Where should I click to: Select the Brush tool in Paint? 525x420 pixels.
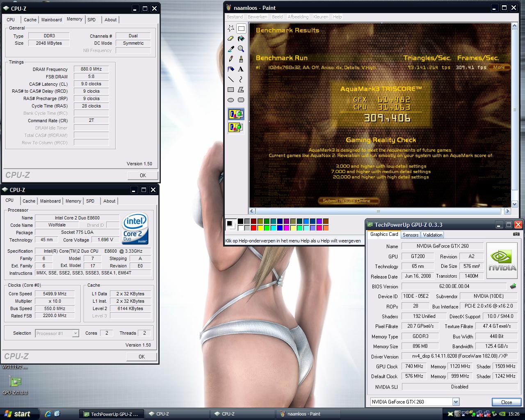[241, 59]
